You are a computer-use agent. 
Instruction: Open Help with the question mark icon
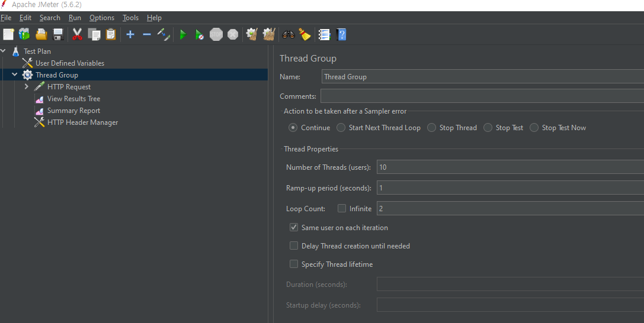(x=341, y=34)
